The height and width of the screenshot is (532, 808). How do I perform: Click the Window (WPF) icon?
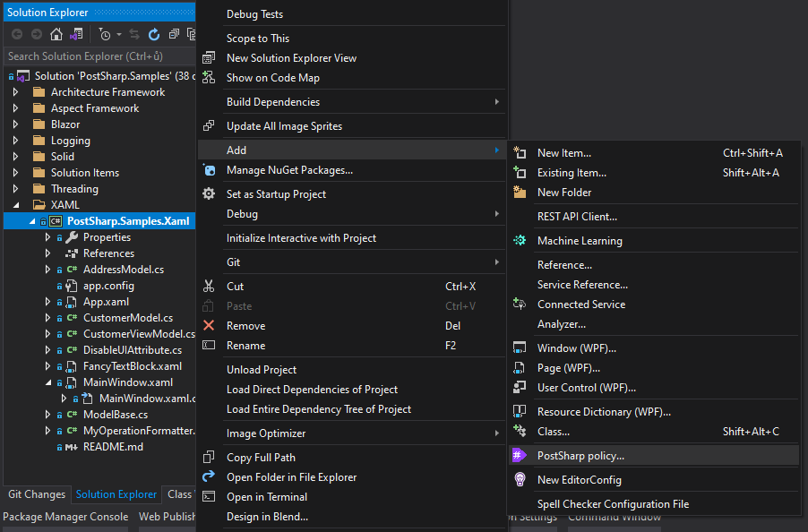click(520, 348)
